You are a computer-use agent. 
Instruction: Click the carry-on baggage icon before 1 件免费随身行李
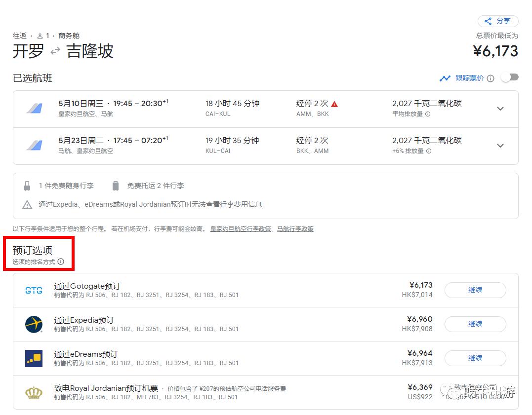click(x=28, y=186)
